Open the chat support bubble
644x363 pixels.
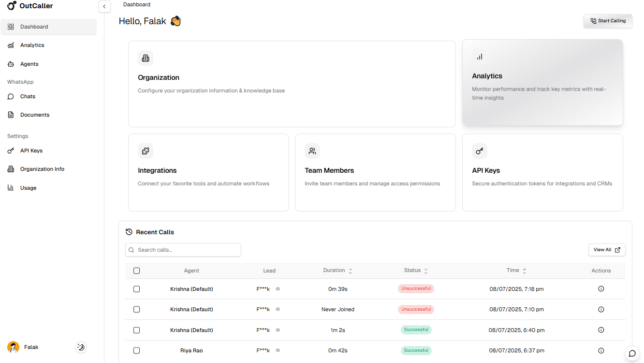(631, 353)
